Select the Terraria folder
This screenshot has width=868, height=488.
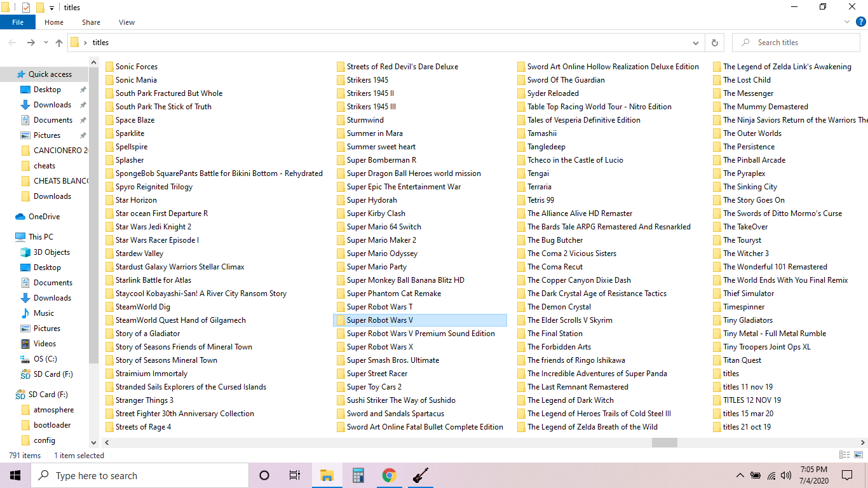(x=534, y=187)
